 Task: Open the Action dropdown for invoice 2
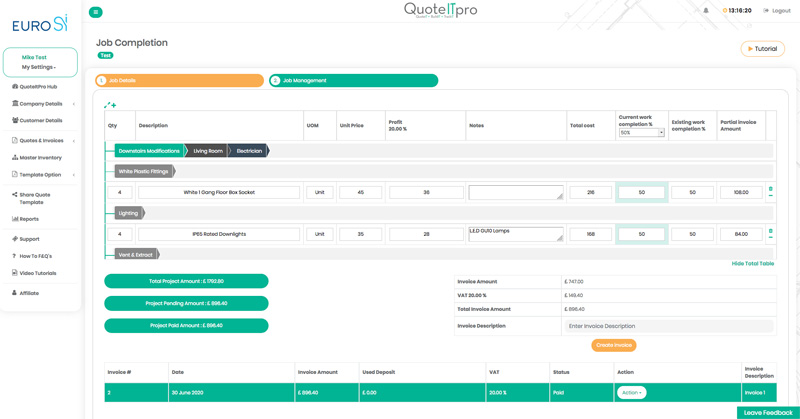click(631, 393)
